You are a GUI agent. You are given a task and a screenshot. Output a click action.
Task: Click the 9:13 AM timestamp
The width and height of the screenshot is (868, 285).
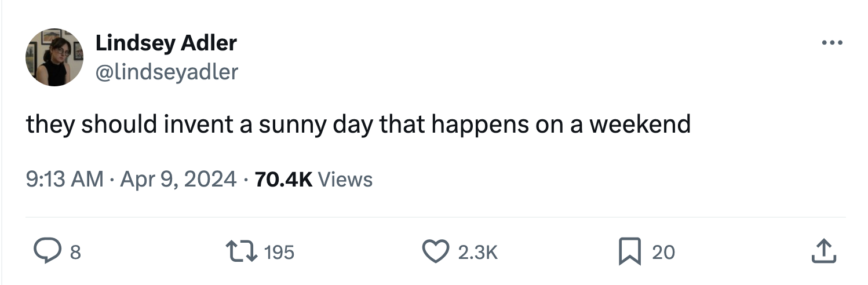click(65, 180)
